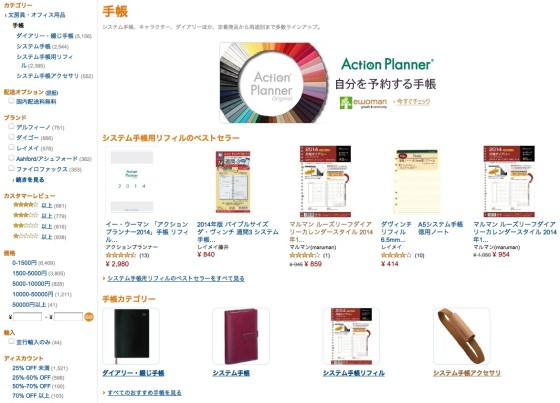Expand more brands via 続きを見る
Viewport: 560px width, 403px height.
click(x=30, y=180)
